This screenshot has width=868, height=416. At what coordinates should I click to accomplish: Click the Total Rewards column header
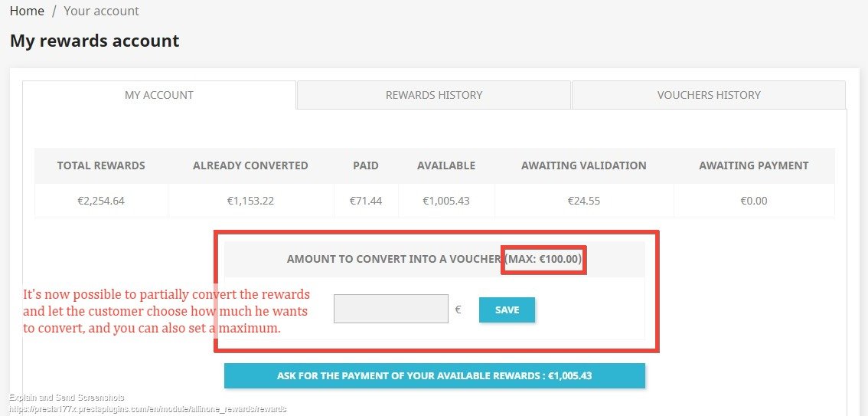coord(101,165)
